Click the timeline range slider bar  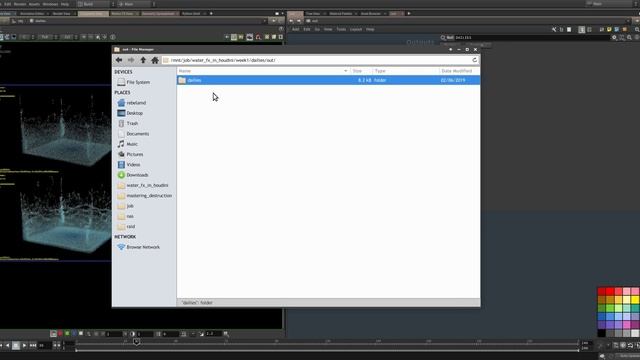[x=327, y=350]
